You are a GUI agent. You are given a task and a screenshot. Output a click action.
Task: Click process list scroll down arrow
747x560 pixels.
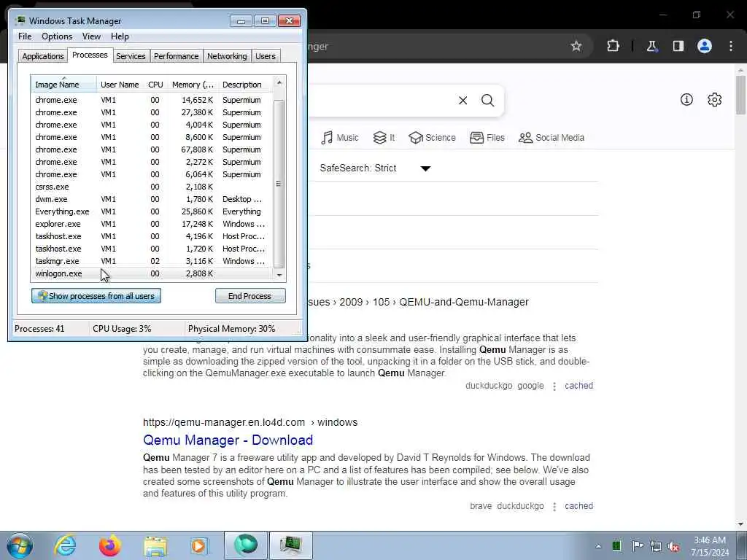[x=279, y=275]
